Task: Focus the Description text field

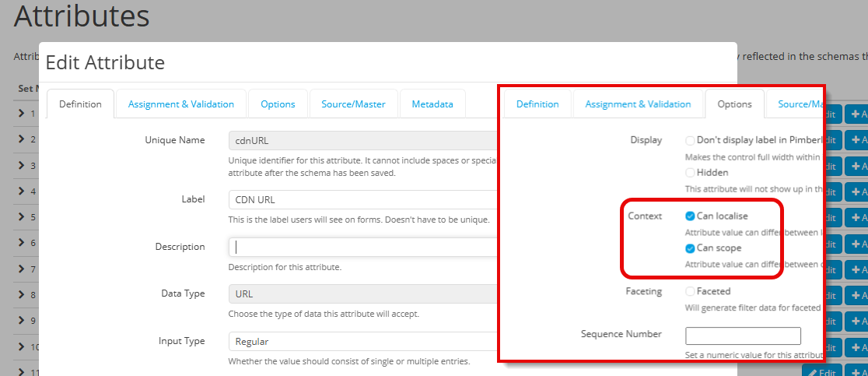Action: click(x=362, y=247)
